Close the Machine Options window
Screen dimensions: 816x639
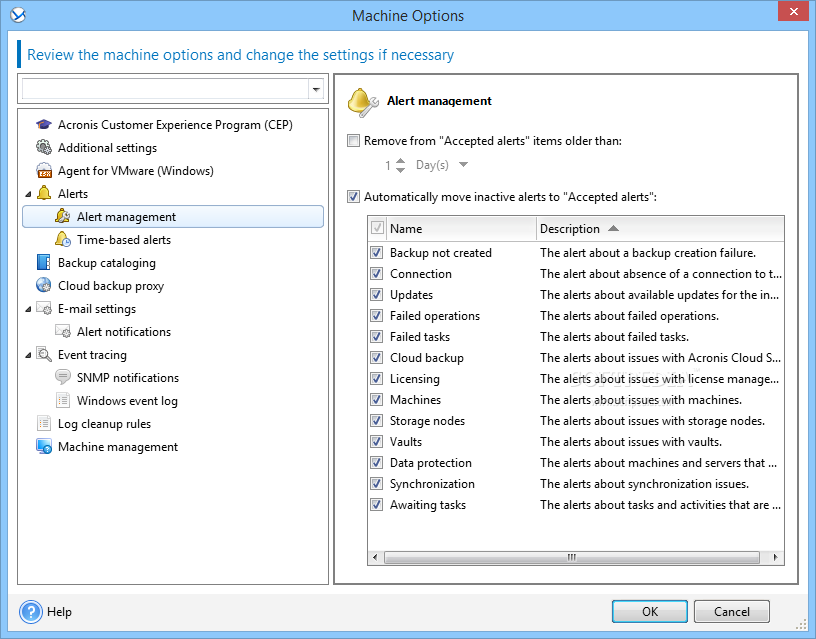click(x=793, y=11)
